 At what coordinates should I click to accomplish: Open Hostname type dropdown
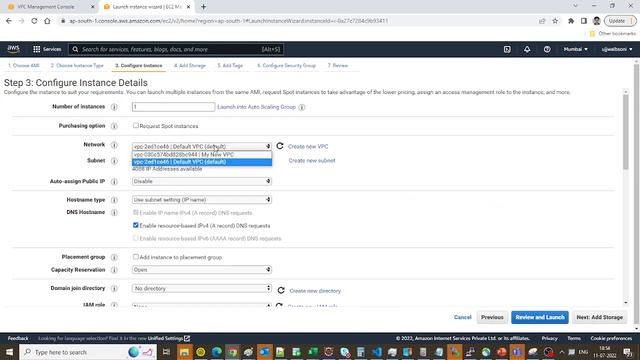point(202,200)
